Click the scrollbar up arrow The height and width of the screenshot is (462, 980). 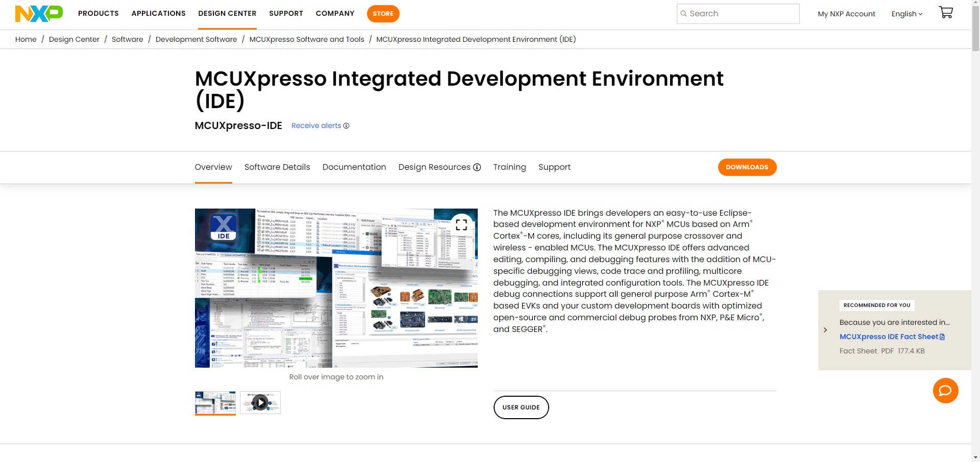[976, 4]
